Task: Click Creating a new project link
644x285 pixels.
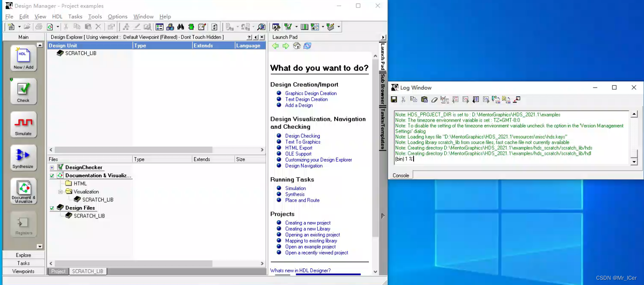Action: [x=308, y=223]
